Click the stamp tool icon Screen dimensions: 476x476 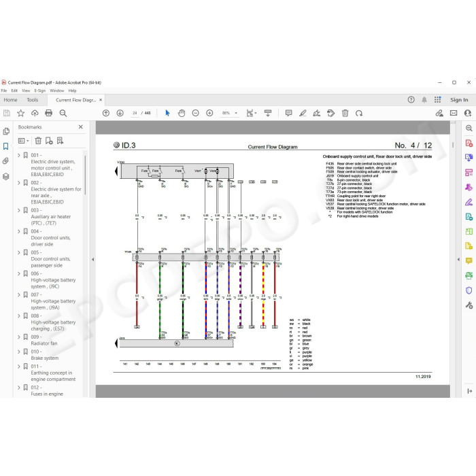[331, 113]
